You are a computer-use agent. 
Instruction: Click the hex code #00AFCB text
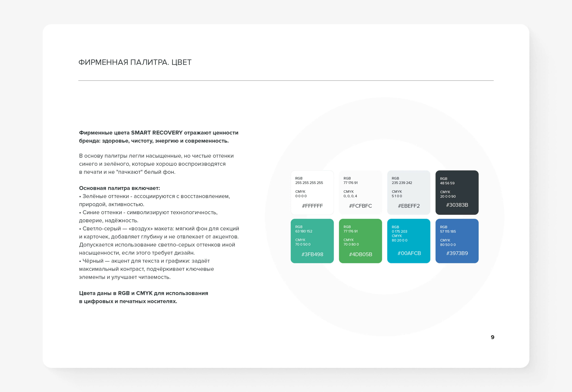409,253
